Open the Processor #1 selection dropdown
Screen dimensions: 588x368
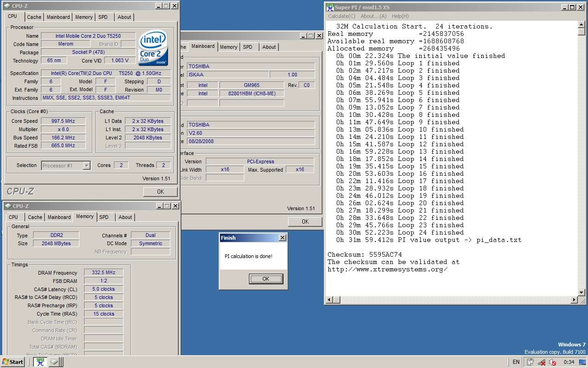click(66, 166)
